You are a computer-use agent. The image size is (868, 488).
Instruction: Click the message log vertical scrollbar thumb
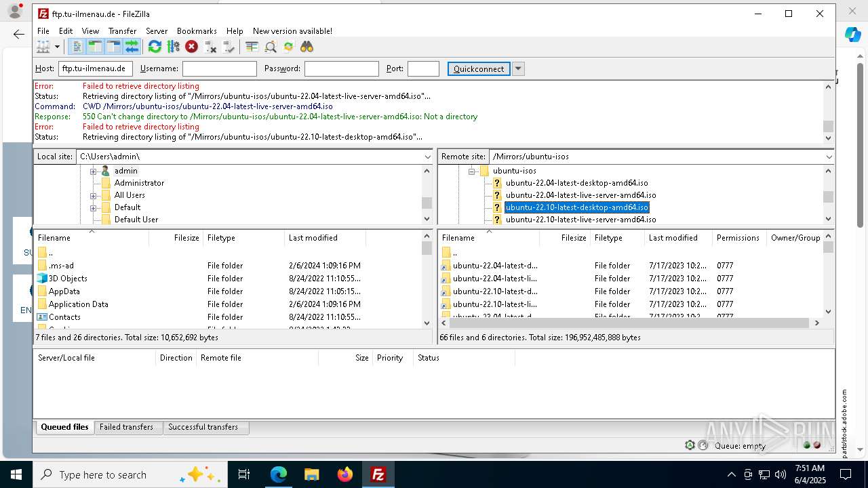pos(828,127)
